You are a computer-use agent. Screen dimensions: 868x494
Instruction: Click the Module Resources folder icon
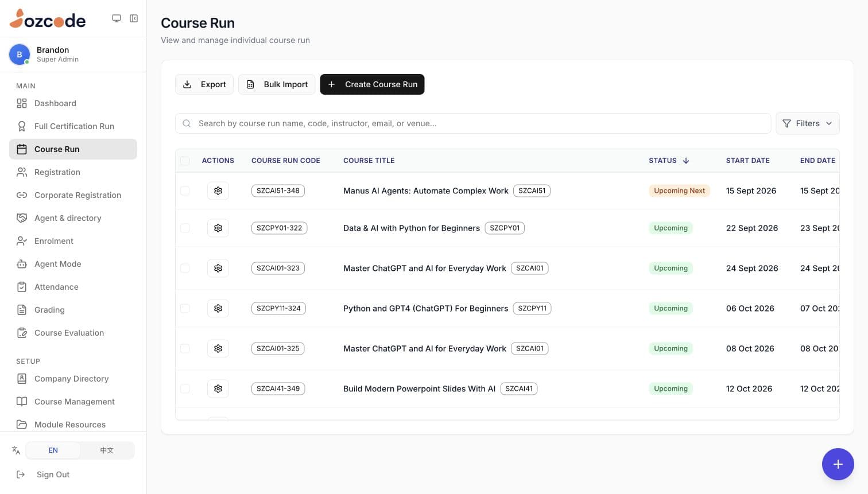tap(22, 425)
